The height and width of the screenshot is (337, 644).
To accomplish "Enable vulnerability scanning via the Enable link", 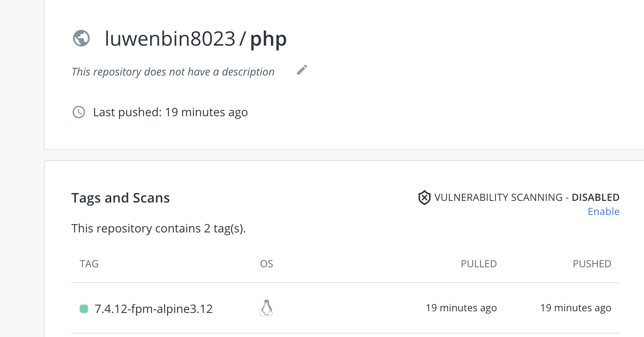I will click(603, 211).
